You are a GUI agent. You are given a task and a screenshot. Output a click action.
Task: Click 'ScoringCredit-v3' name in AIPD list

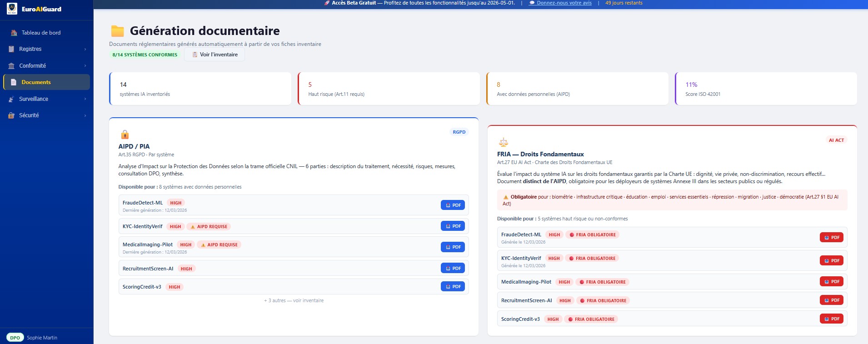point(142,287)
